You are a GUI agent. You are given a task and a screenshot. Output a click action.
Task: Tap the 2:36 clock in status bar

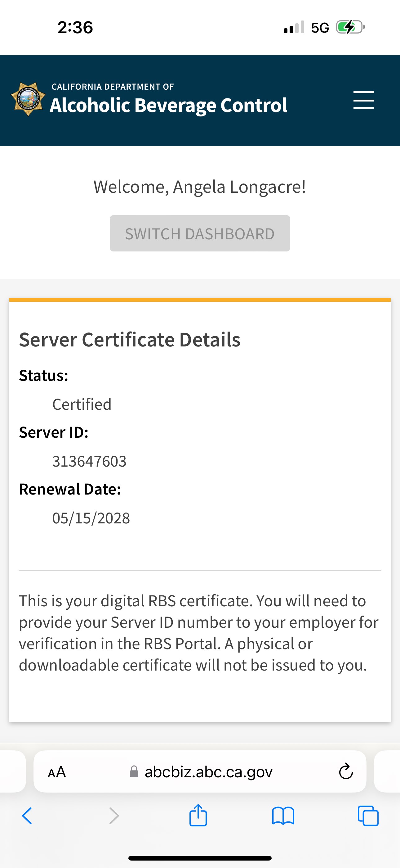tap(75, 27)
